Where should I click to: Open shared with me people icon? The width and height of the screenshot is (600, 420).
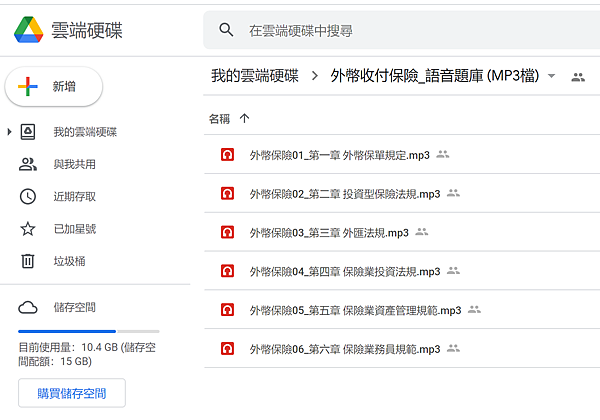(x=28, y=164)
